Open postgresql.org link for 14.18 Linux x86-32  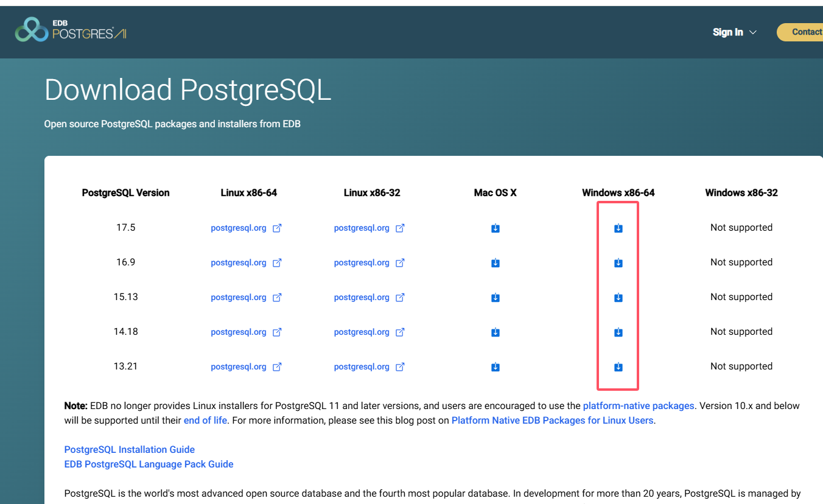click(x=362, y=332)
